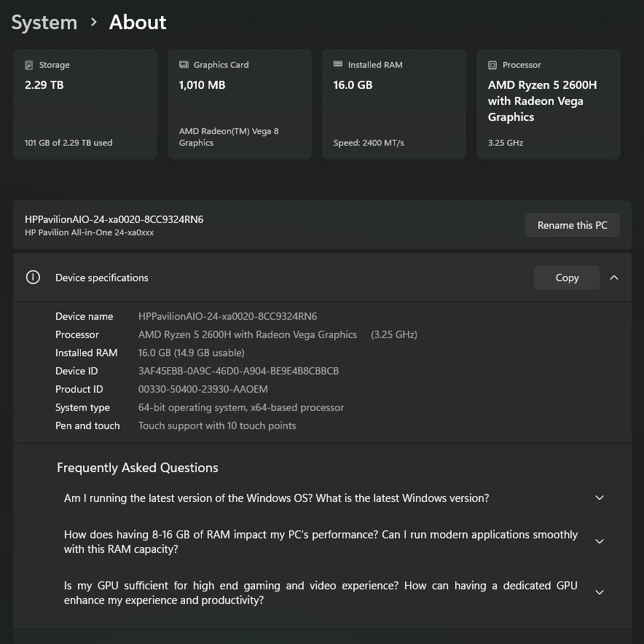Select the Product ID value 00330-50400-23930-AAOEM

click(x=203, y=389)
